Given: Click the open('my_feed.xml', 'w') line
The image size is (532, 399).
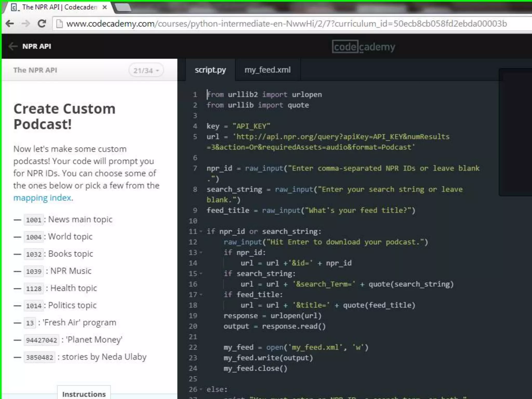Looking at the screenshot, I should pos(296,347).
